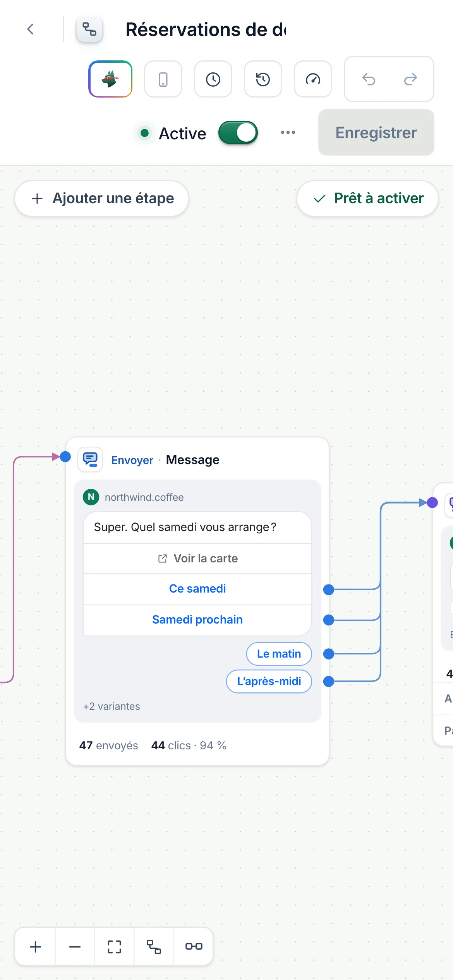Open the mobile preview icon

(x=163, y=79)
